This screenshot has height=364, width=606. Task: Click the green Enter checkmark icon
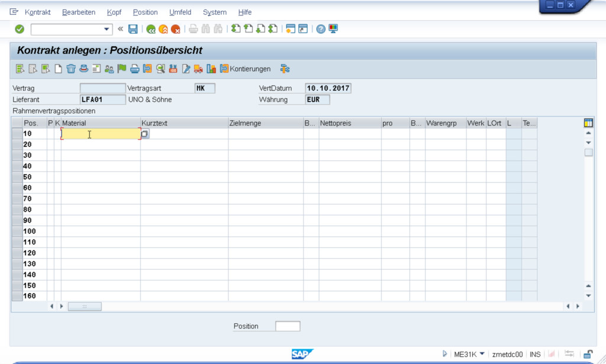[20, 29]
